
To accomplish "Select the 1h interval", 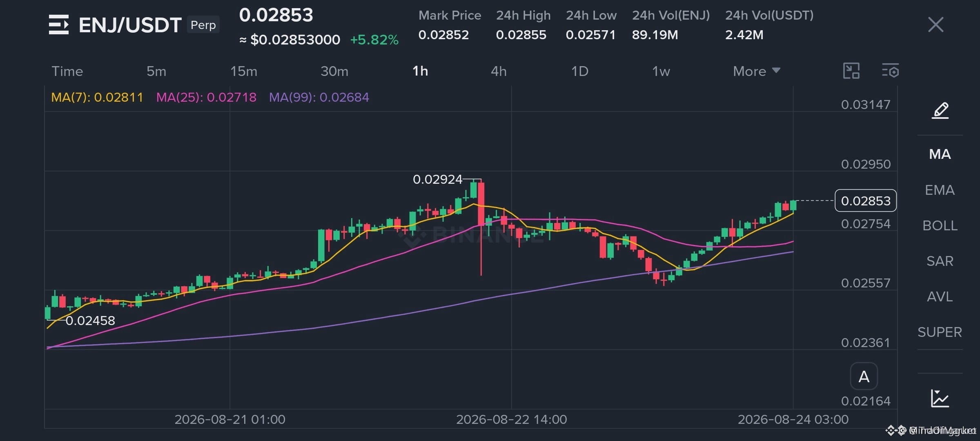I will (420, 71).
